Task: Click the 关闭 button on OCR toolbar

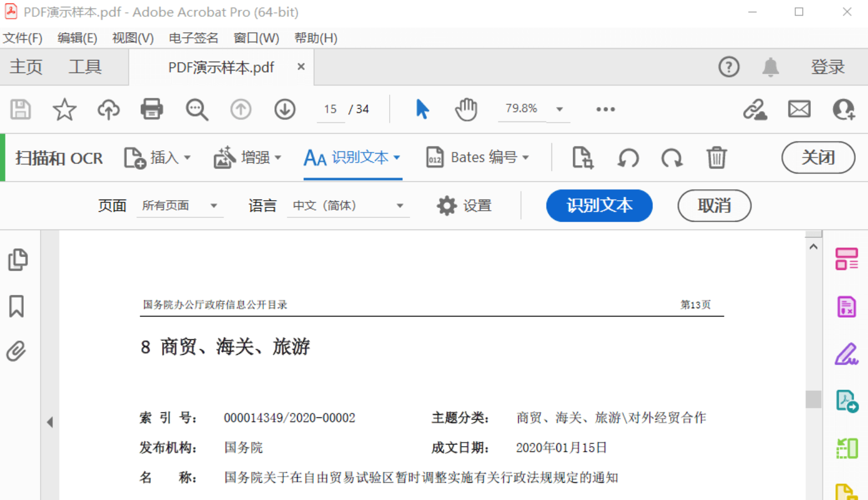Action: tap(818, 157)
